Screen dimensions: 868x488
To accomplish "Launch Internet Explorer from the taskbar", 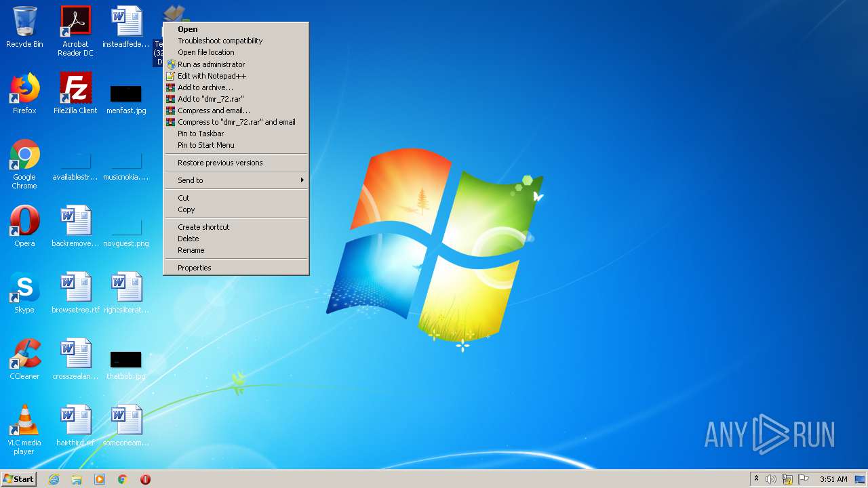I will (54, 479).
